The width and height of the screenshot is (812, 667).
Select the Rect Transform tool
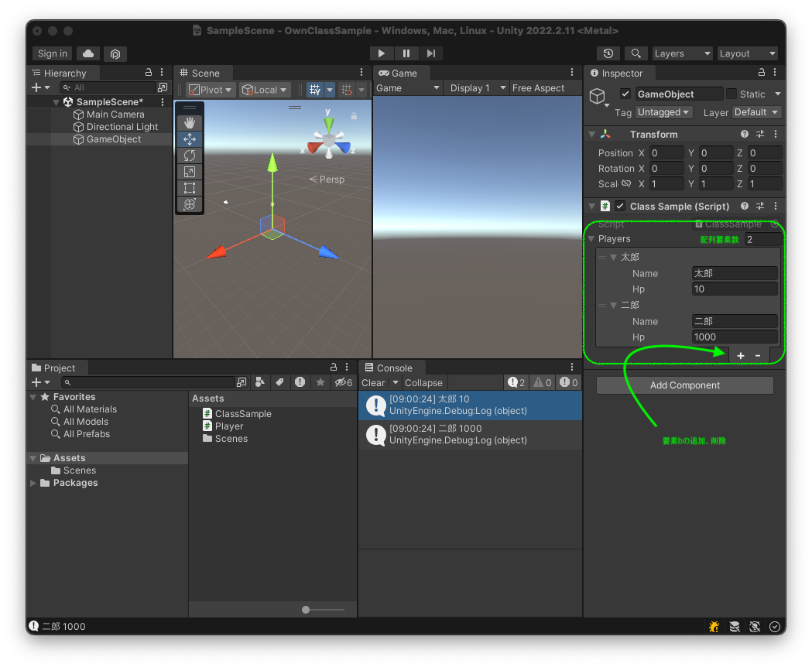[x=190, y=187]
